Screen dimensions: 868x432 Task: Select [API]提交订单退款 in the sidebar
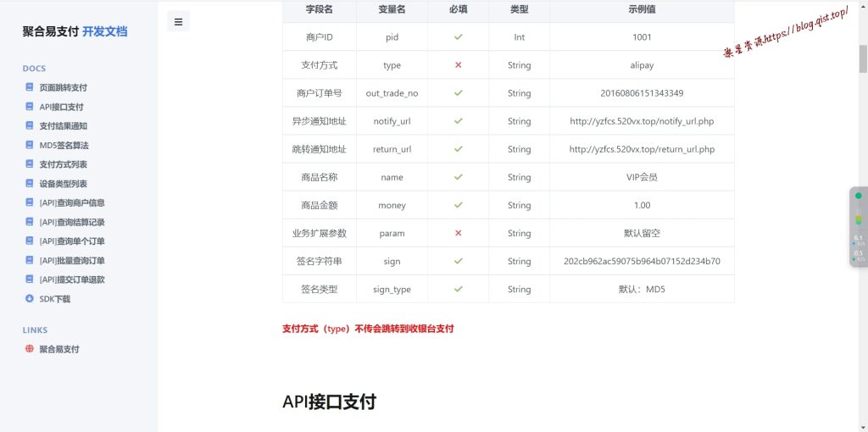[x=71, y=280]
